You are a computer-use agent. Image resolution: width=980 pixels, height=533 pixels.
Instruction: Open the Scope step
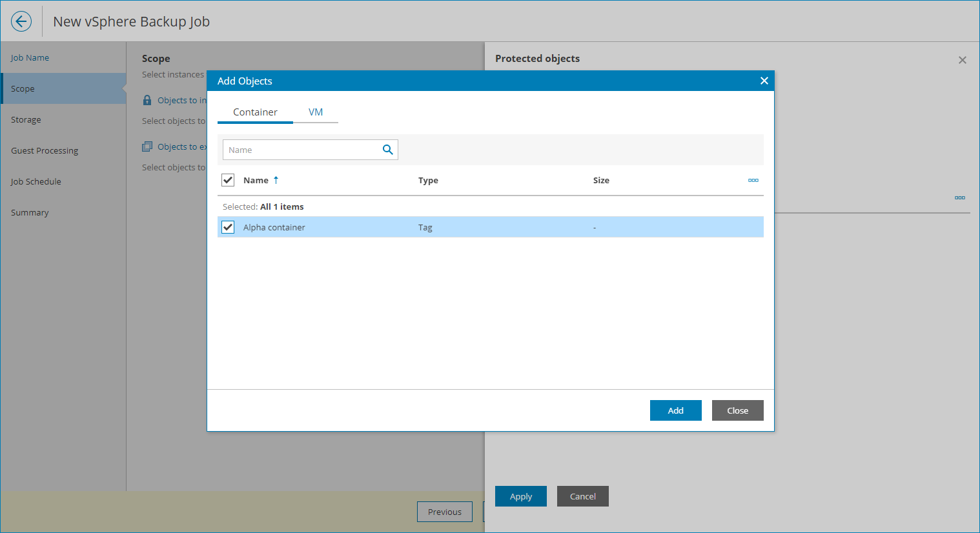tap(63, 88)
